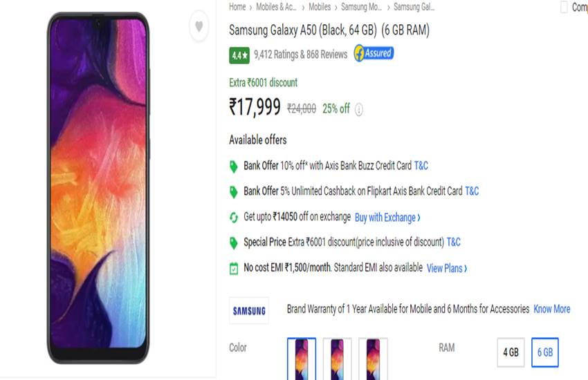Click the first Bank Offer tag icon
588x380 pixels.
[234, 167]
